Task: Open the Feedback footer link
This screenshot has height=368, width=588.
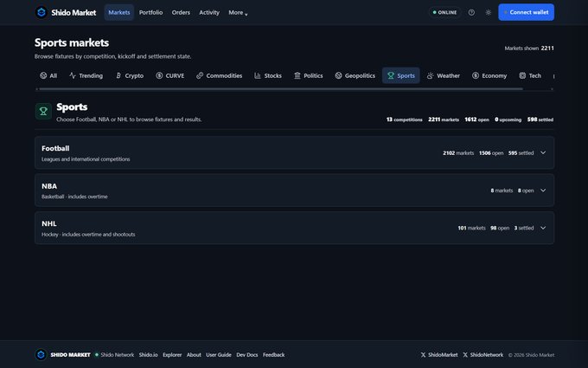Action: click(274, 355)
